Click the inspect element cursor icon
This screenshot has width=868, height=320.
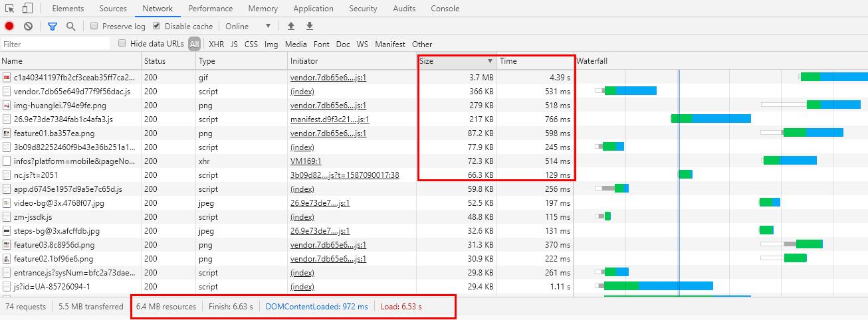(10, 9)
